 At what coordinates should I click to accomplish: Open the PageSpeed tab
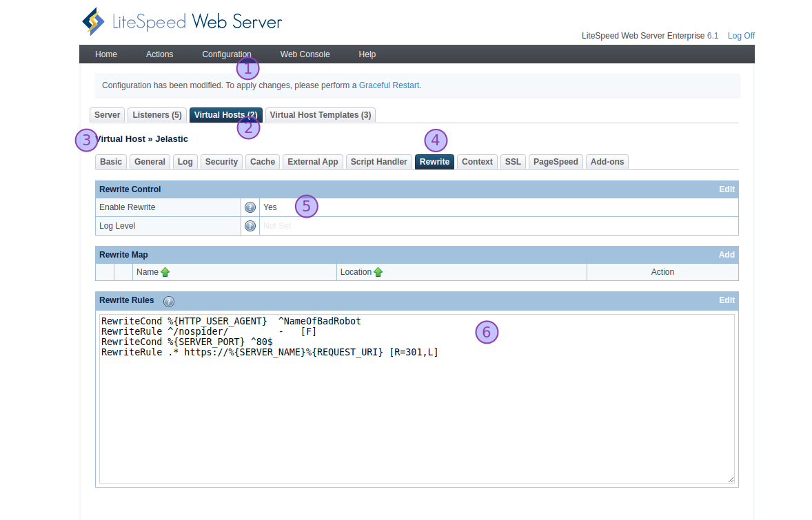[x=556, y=162]
